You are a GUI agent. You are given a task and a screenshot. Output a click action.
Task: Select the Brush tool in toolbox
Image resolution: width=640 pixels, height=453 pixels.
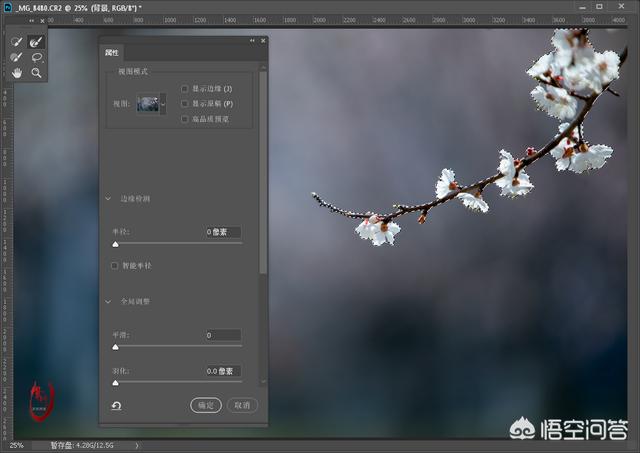[17, 58]
